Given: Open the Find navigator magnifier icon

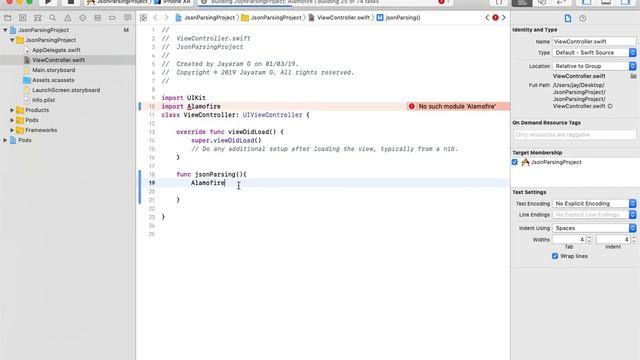Looking at the screenshot, I should [52, 18].
